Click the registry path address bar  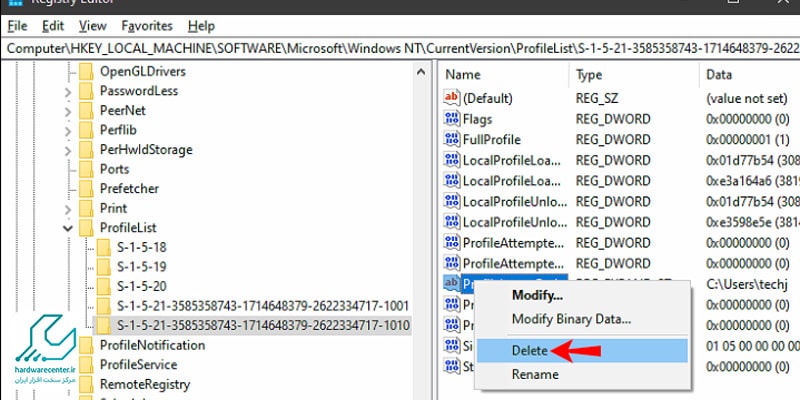(400, 48)
